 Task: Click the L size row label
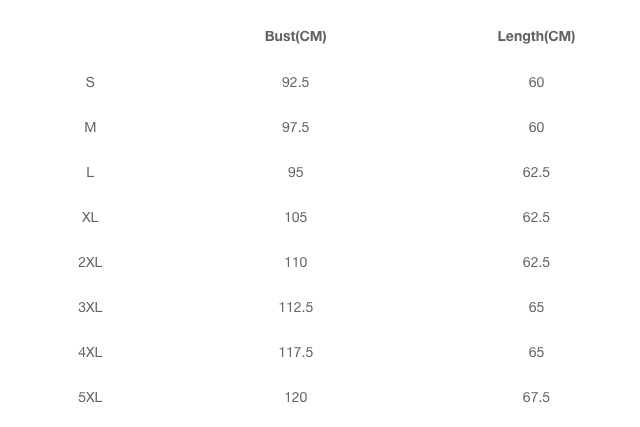90,172
